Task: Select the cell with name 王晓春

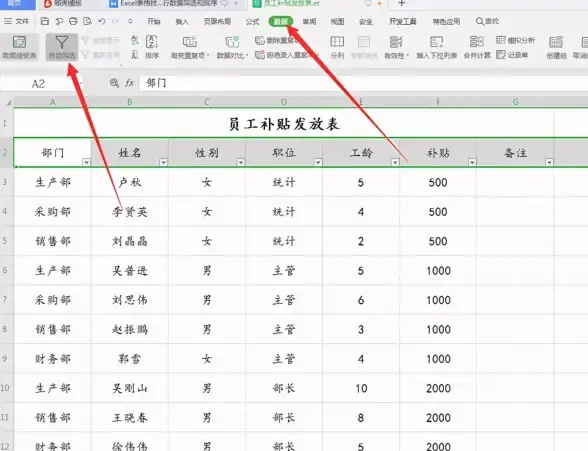Action: [130, 417]
